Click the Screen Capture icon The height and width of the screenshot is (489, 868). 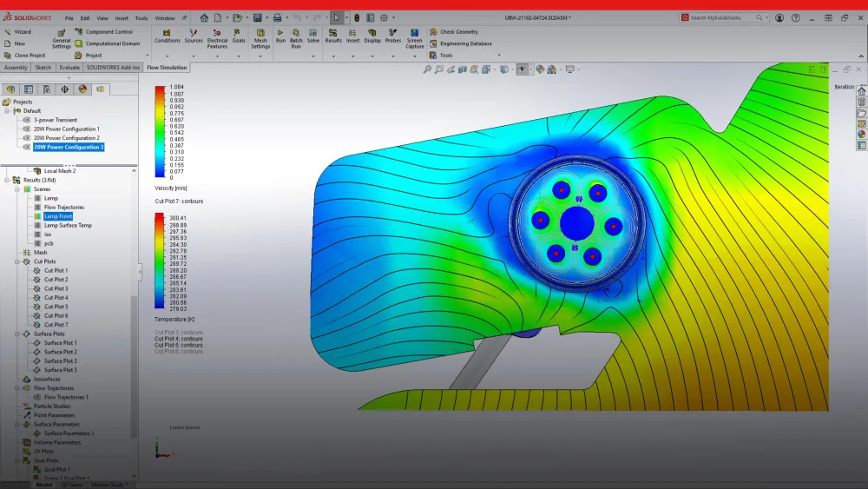click(414, 33)
